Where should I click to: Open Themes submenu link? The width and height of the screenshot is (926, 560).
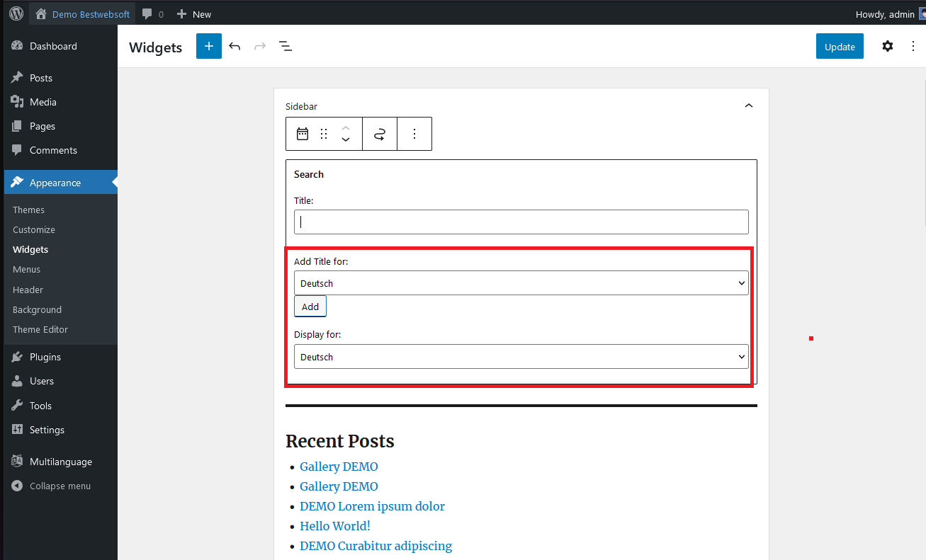(28, 210)
